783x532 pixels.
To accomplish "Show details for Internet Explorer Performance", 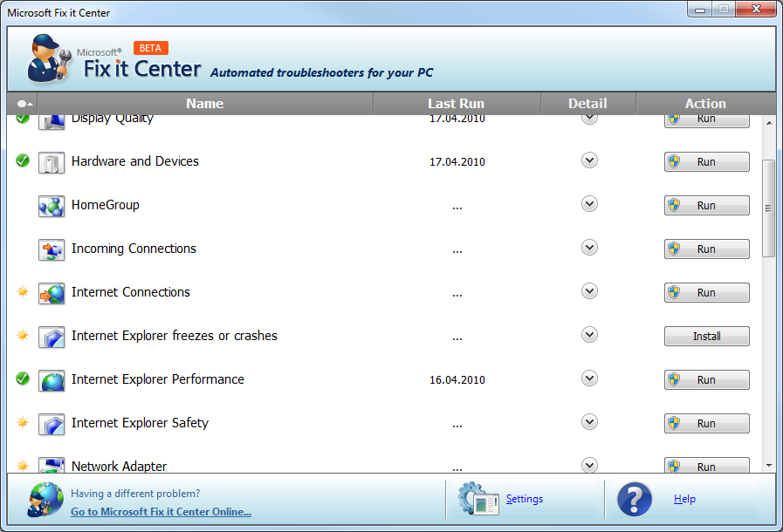I will (589, 379).
